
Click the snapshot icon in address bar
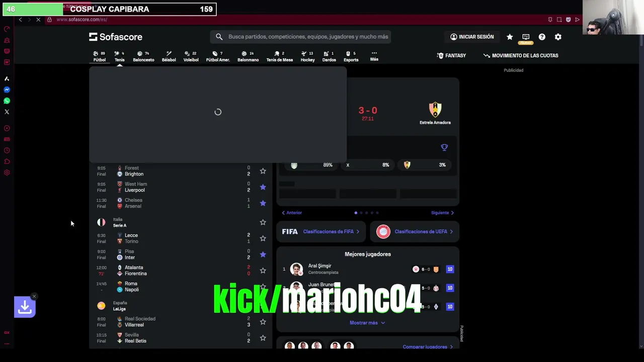point(559,20)
